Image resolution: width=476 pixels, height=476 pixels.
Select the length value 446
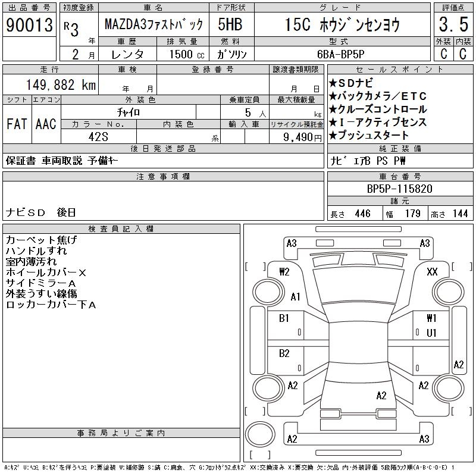[362, 214]
